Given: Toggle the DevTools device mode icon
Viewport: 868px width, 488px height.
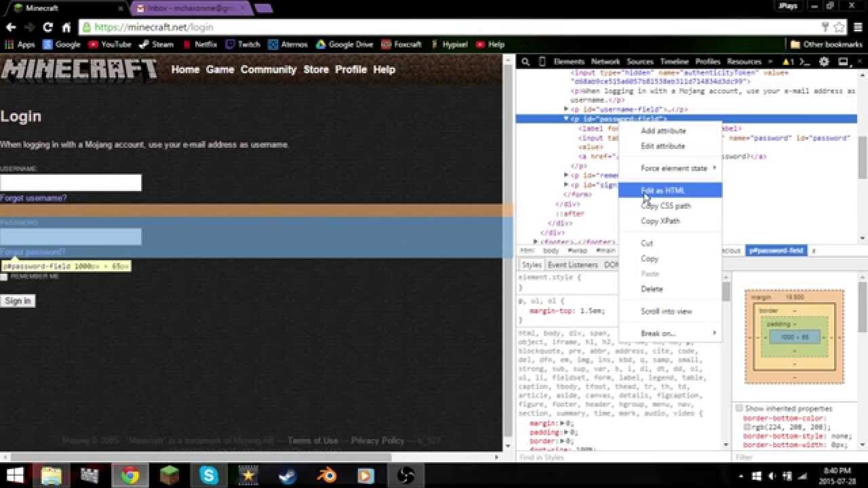Looking at the screenshot, I should [542, 61].
